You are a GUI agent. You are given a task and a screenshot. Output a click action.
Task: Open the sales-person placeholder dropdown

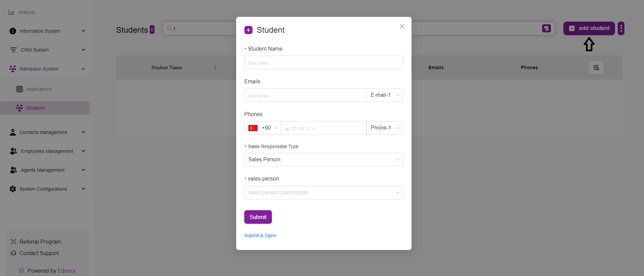324,193
